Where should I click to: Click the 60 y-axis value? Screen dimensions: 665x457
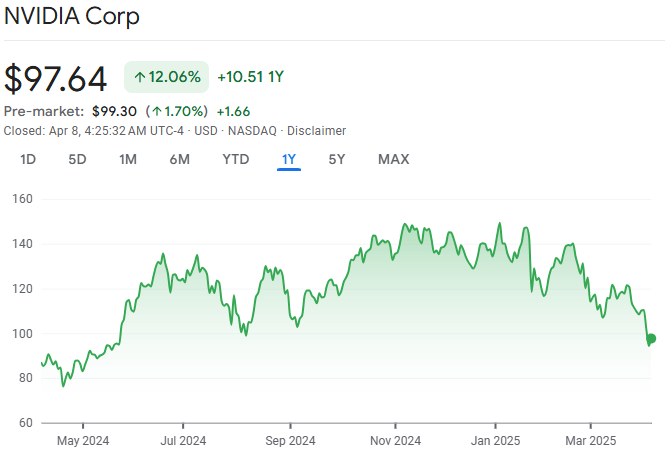click(26, 423)
